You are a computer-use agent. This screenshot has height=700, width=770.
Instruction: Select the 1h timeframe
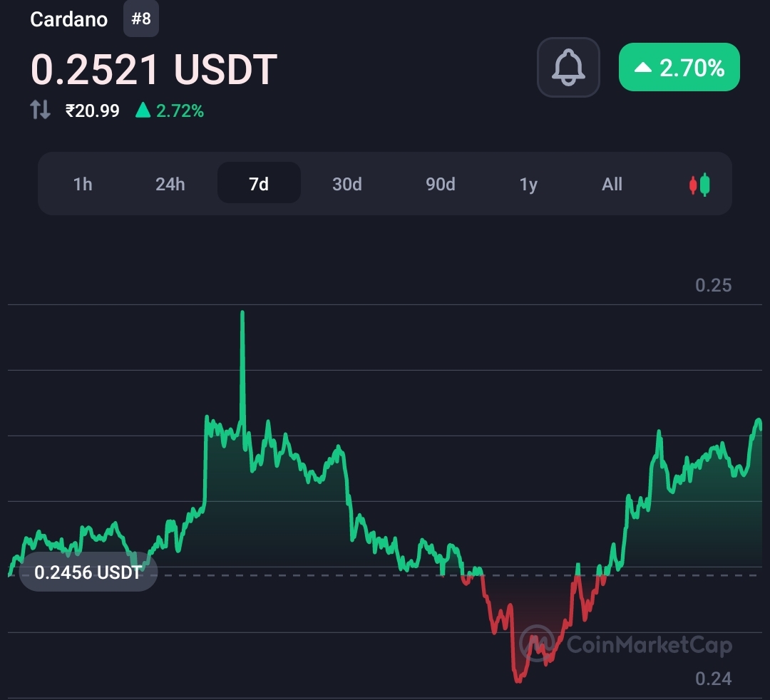83,184
